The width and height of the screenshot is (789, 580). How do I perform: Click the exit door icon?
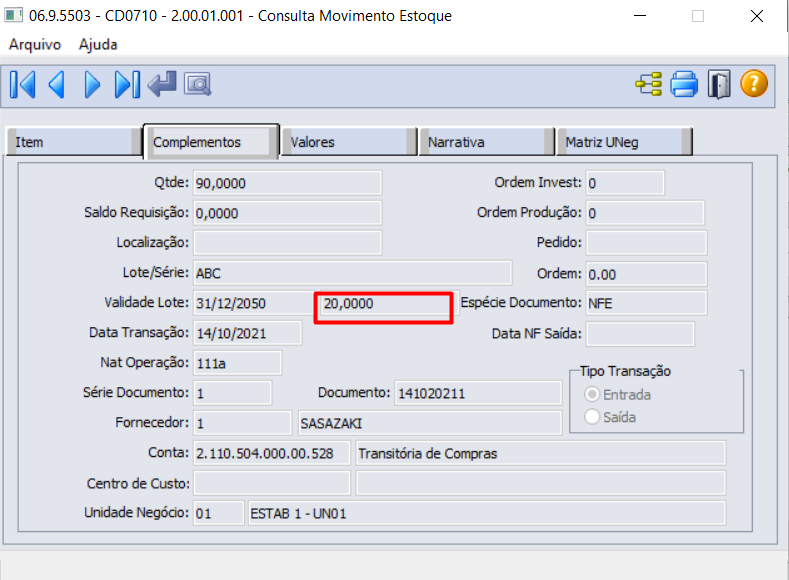tap(719, 84)
